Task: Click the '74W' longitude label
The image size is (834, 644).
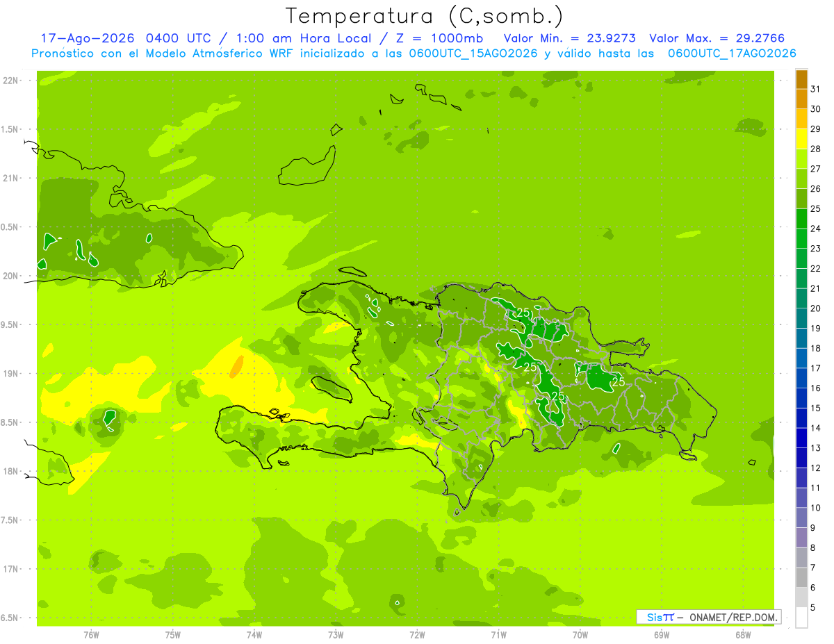Action: click(x=254, y=635)
